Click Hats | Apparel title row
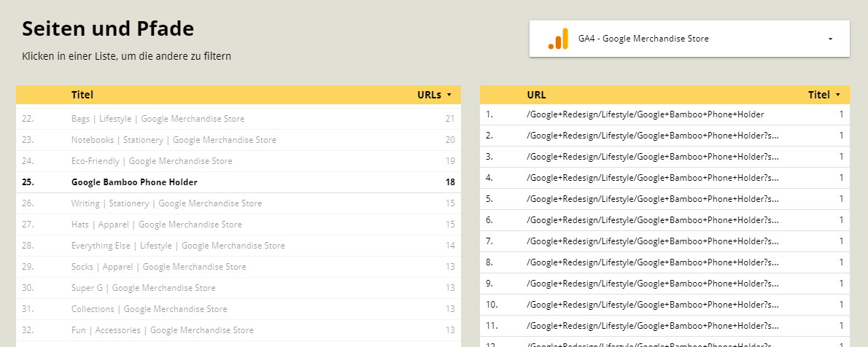Screen dimensions: 868x347 tap(156, 225)
